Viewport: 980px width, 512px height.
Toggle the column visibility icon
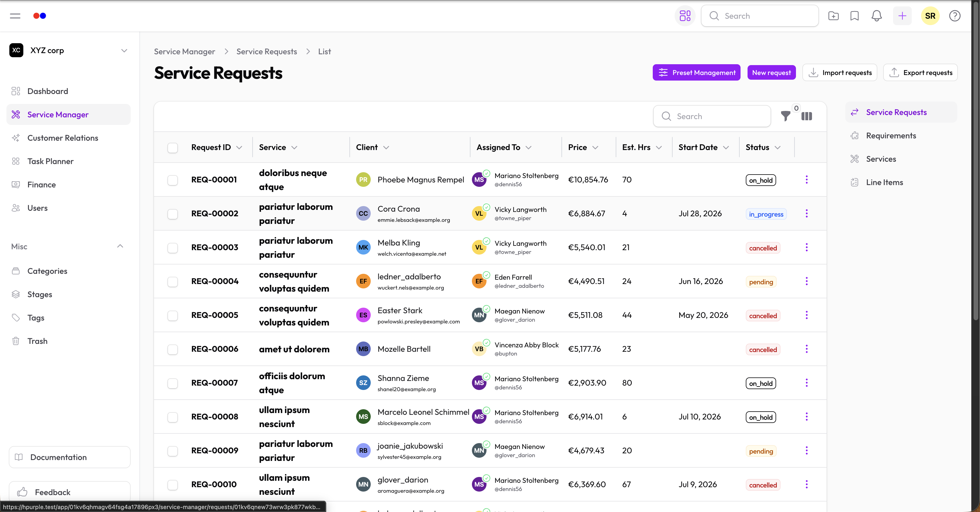(x=806, y=116)
